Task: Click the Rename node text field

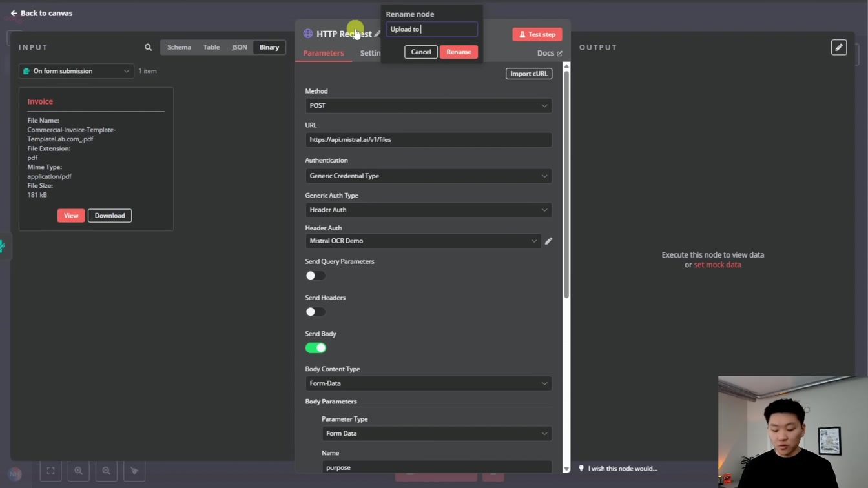Action: point(432,29)
